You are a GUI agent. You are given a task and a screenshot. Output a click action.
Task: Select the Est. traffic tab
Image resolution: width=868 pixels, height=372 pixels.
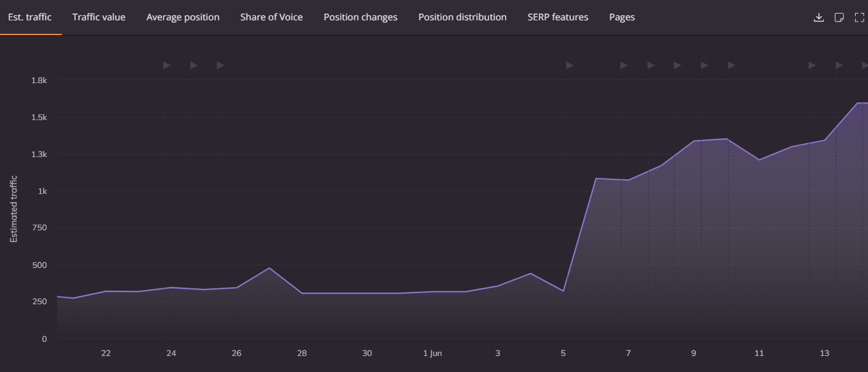30,17
